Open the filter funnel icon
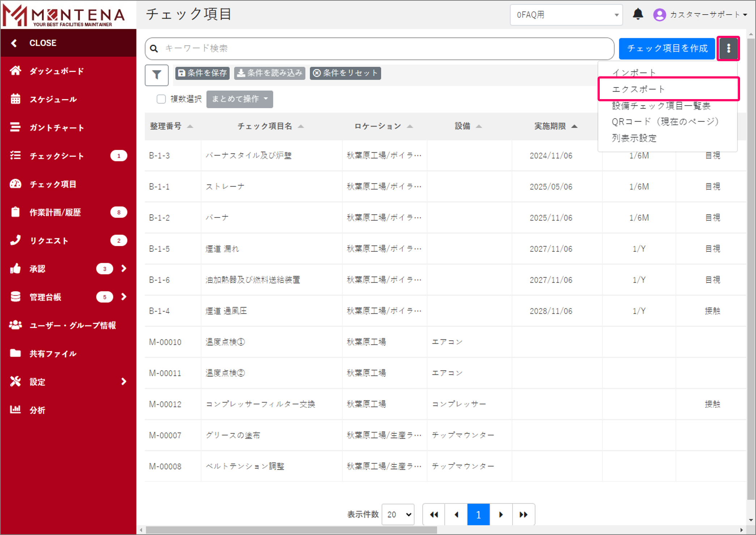 (x=157, y=75)
